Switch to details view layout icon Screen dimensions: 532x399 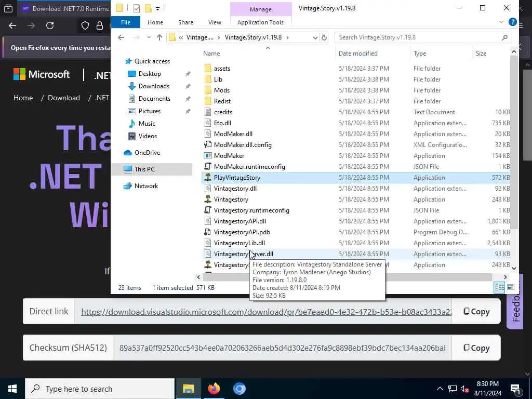click(x=499, y=288)
